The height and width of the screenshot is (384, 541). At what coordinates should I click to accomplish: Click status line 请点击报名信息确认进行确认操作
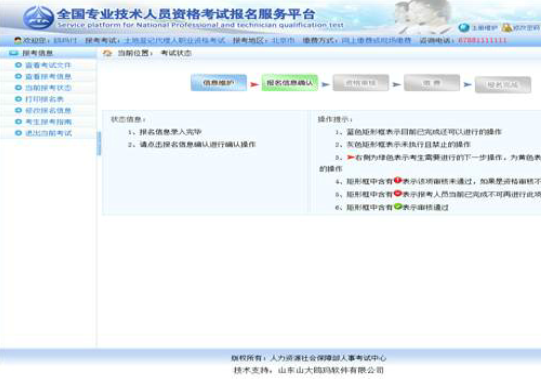pos(191,145)
